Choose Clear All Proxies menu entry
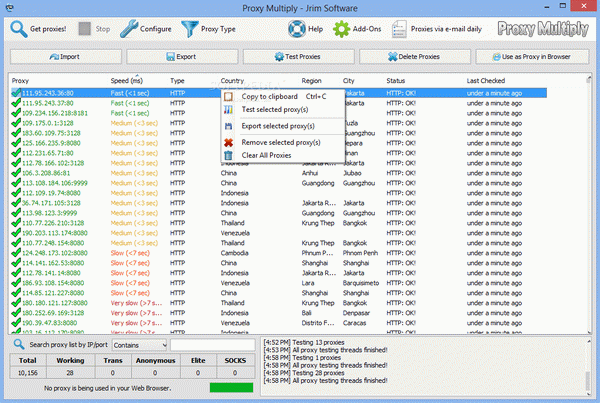The height and width of the screenshot is (403, 600). click(283, 155)
